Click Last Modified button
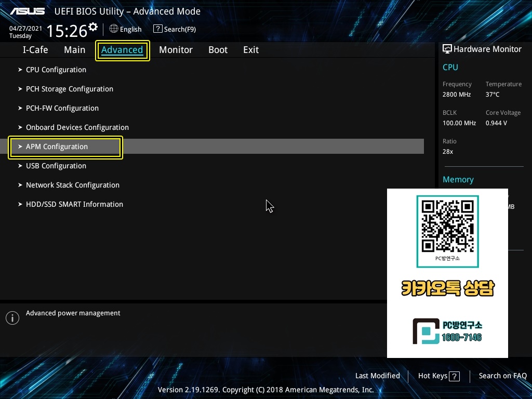Image resolution: width=532 pixels, height=399 pixels. [377, 376]
